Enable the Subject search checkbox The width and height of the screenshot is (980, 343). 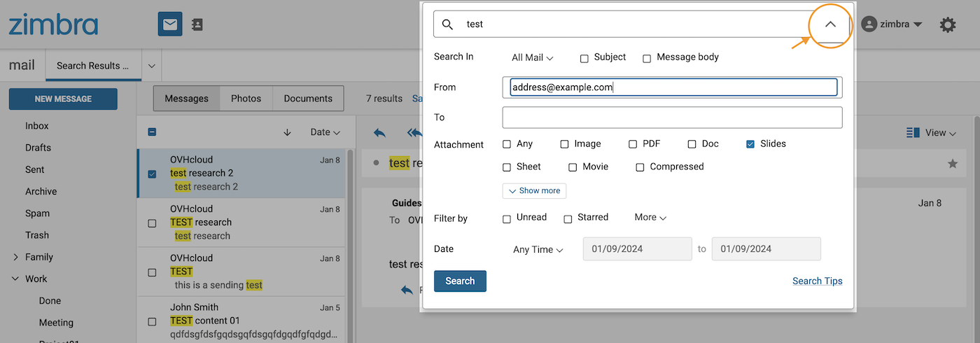tap(584, 58)
